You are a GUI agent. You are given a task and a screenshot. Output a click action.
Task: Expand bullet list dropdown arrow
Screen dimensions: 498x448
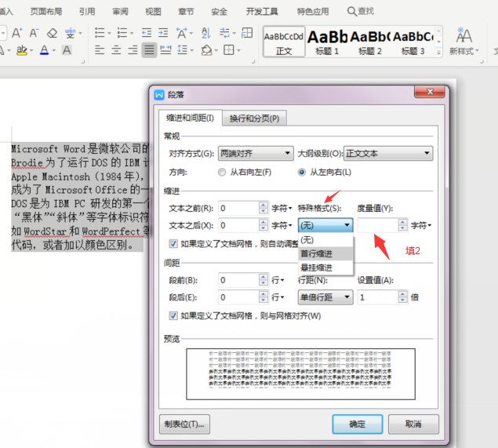point(109,33)
